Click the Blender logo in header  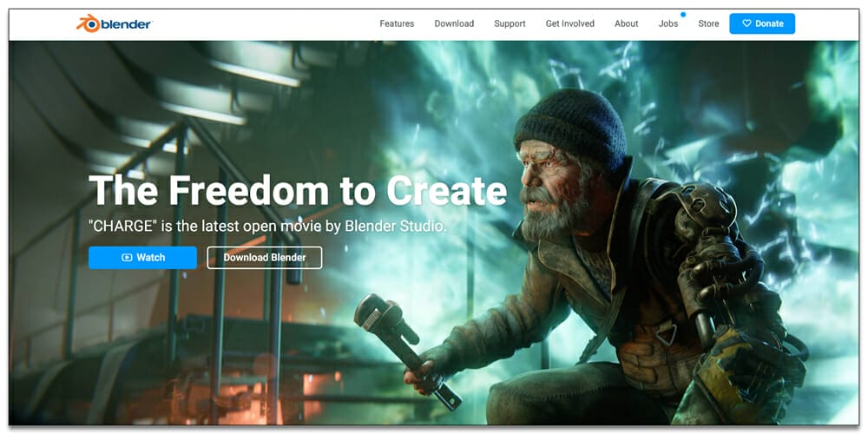coord(115,23)
